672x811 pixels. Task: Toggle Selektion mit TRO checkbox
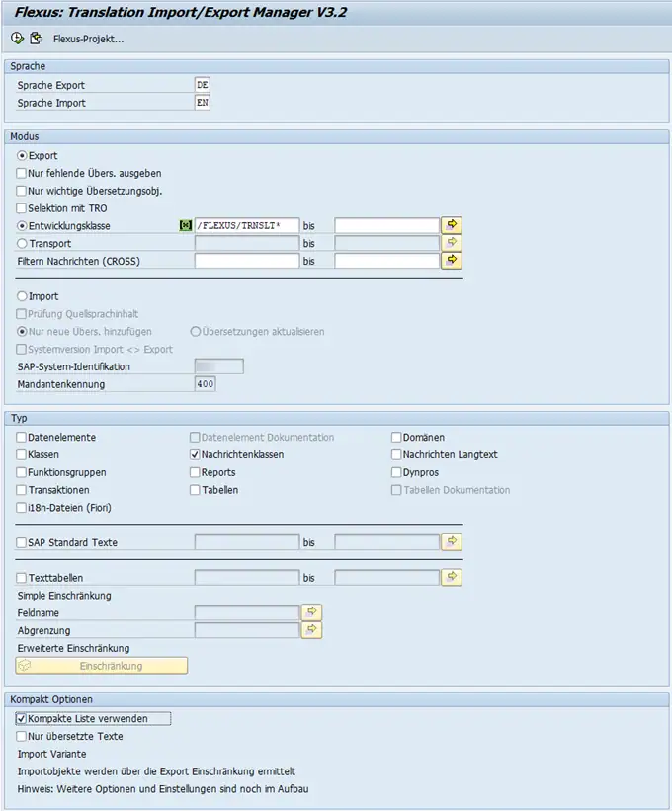coord(21,208)
